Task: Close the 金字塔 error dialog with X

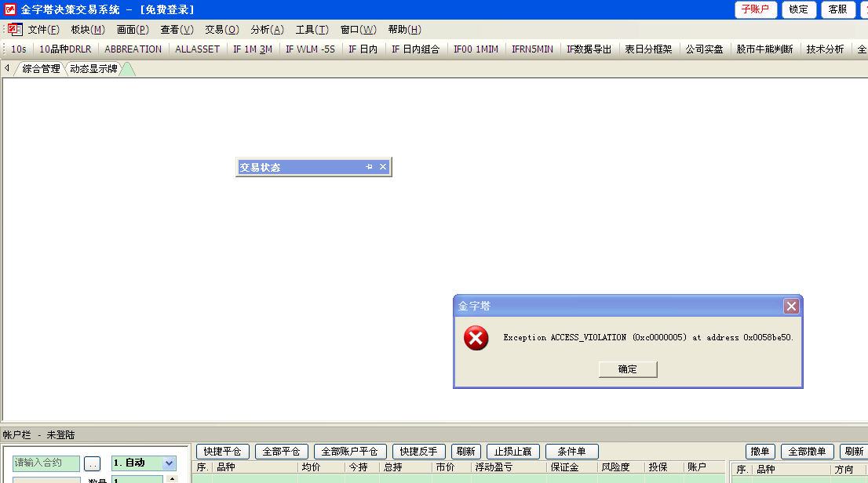Action: tap(791, 307)
